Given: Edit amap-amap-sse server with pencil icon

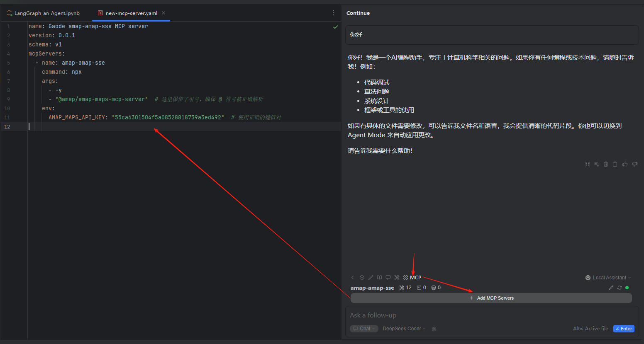Looking at the screenshot, I should click(x=611, y=288).
